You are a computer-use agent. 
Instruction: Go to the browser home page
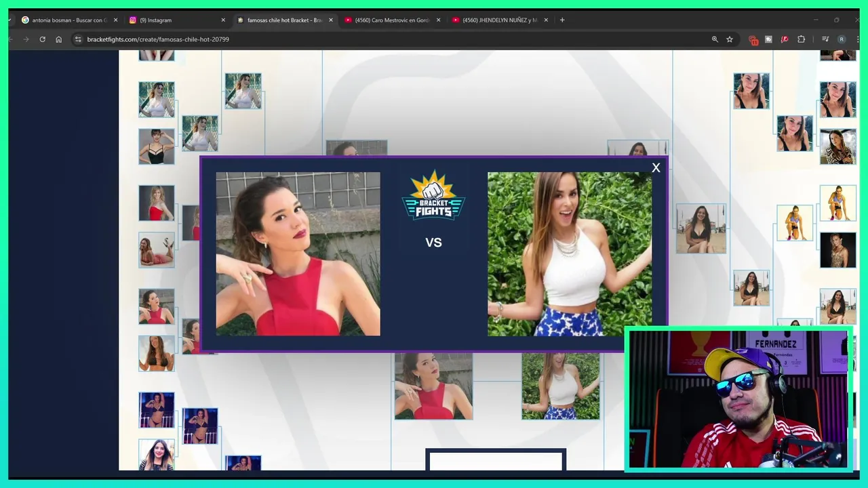[58, 39]
